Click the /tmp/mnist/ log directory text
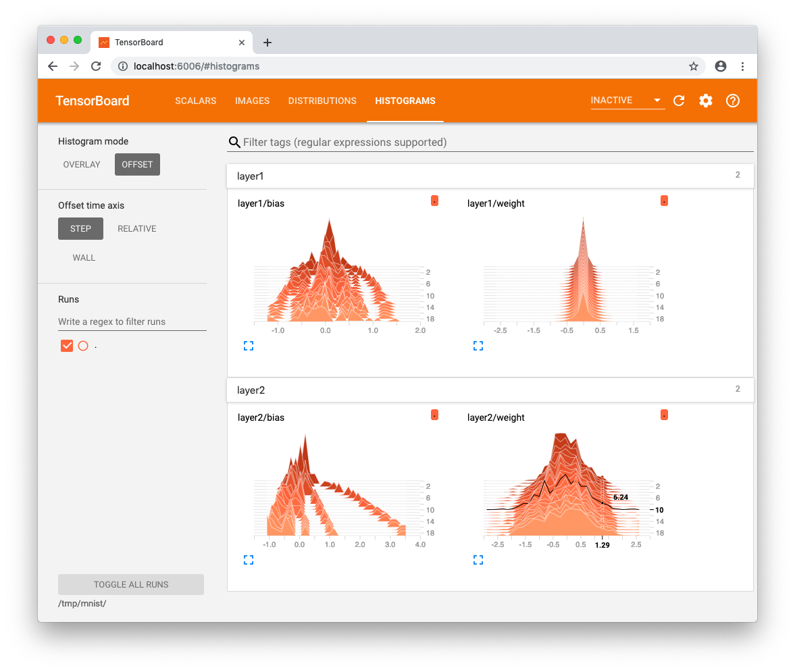This screenshot has height=672, width=795. click(82, 603)
